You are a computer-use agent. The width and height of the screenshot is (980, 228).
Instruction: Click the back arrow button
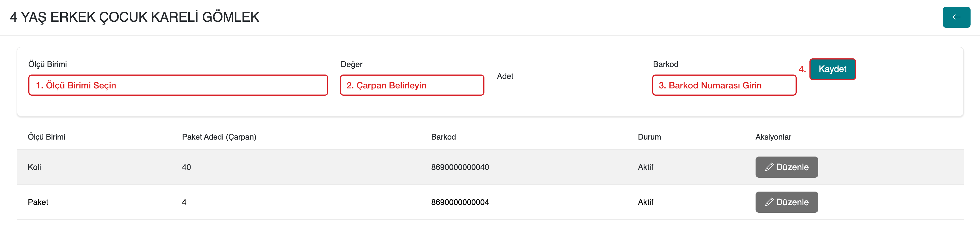956,17
